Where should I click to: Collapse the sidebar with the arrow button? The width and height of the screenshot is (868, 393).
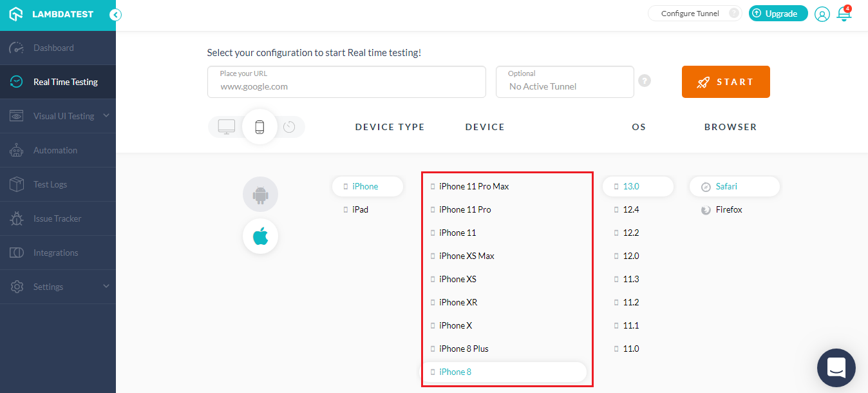(x=115, y=15)
